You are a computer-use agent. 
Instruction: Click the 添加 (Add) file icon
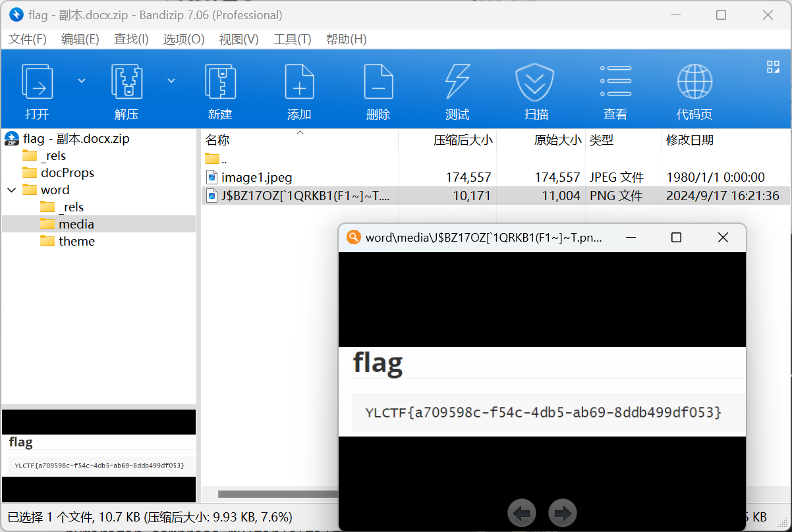[x=299, y=81]
